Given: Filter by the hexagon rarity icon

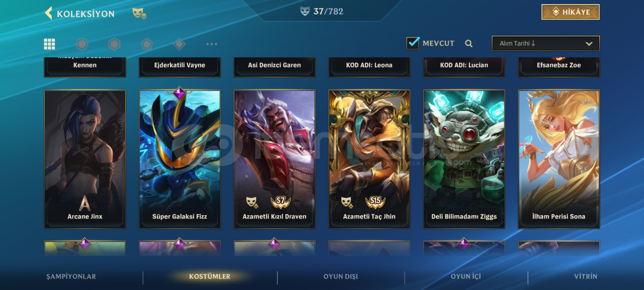Looking at the screenshot, I should (114, 44).
